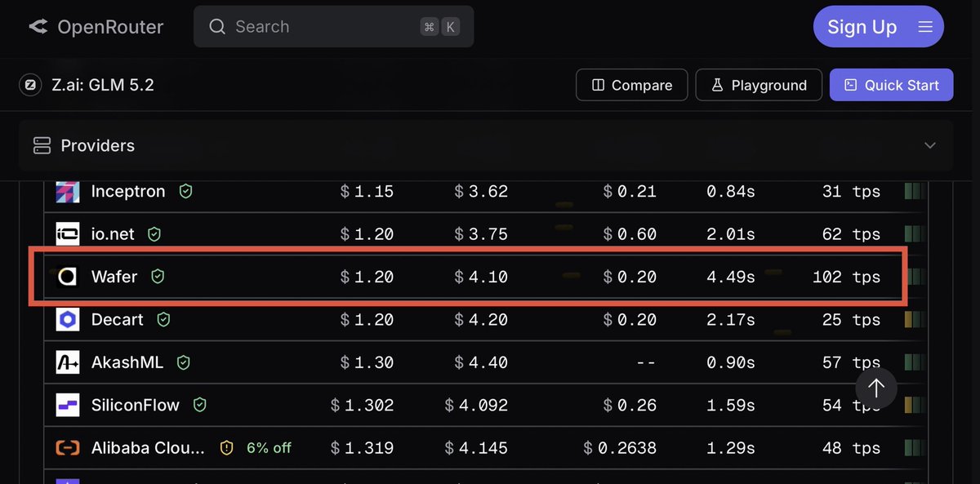Open the io.net provider name
980x484 pixels.
coord(113,234)
